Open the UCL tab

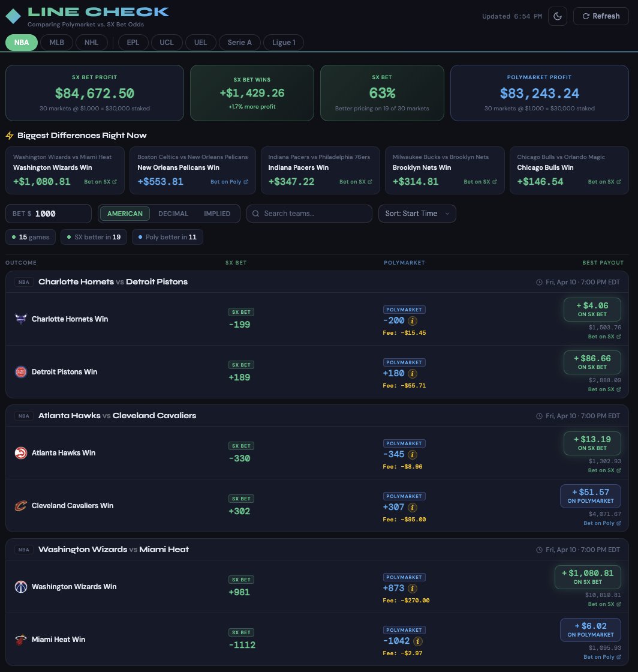coord(167,43)
